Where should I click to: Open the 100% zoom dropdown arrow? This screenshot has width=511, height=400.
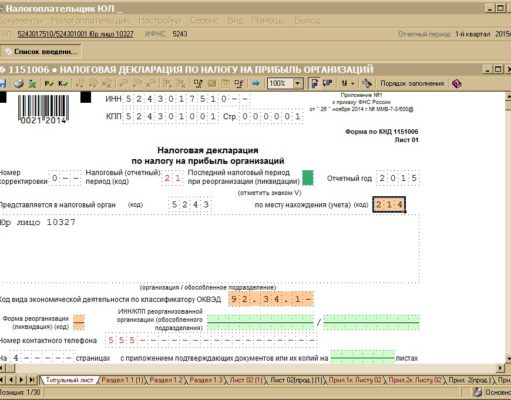(x=297, y=83)
